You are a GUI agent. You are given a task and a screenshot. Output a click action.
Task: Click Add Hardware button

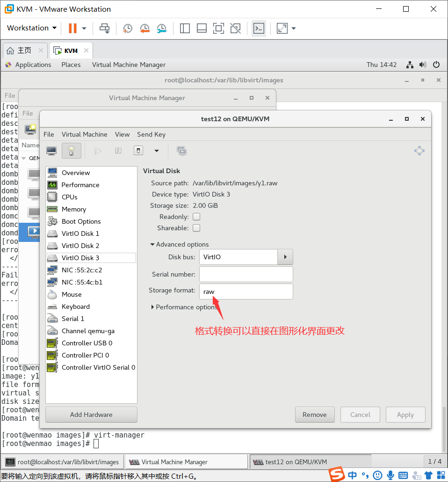coord(91,415)
